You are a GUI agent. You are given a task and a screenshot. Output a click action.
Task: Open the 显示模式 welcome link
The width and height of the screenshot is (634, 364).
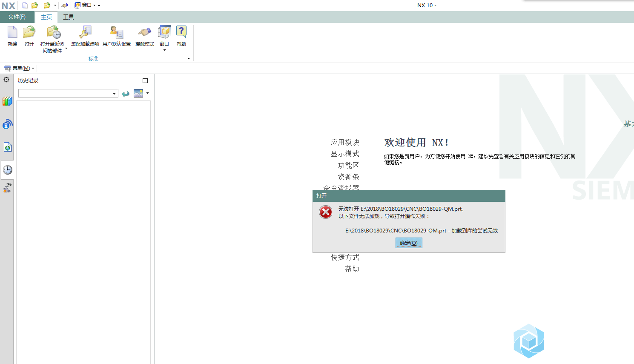(x=345, y=154)
